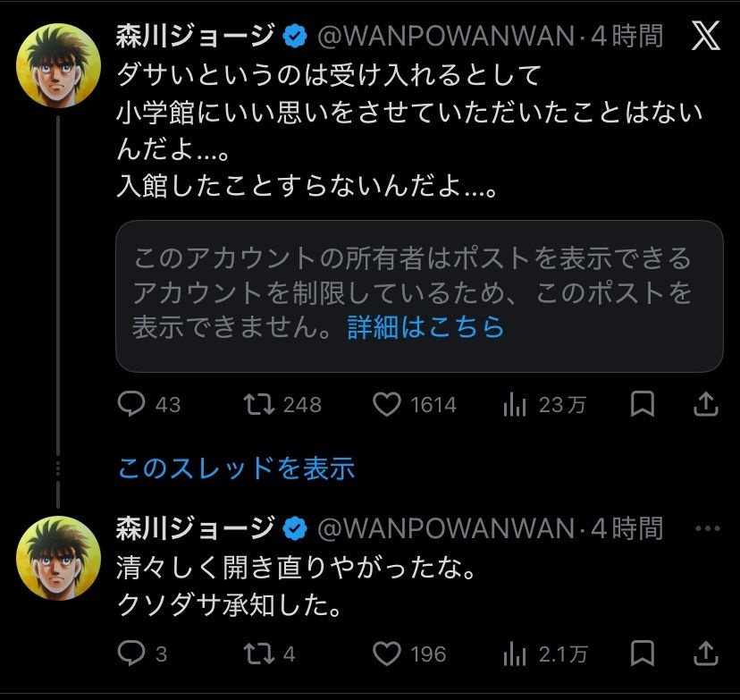This screenshot has height=700, width=740.
Task: Reply to the second post (3 replies)
Action: pyautogui.click(x=132, y=654)
